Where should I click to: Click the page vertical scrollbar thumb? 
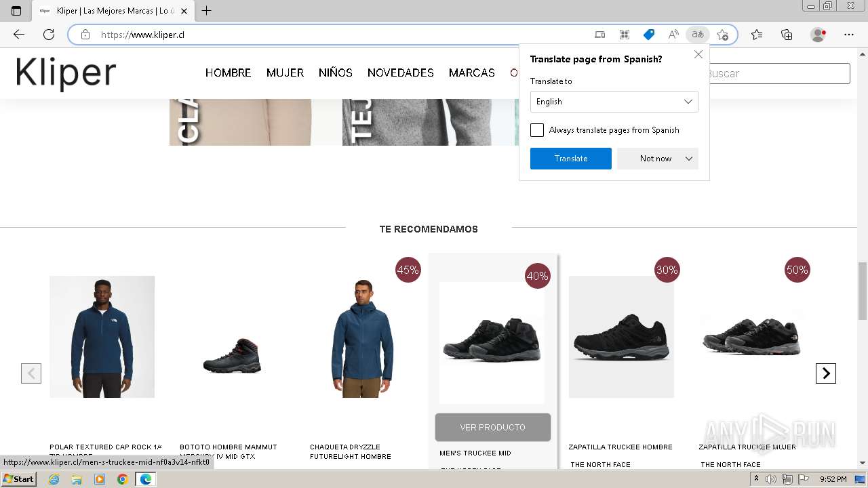tap(863, 289)
